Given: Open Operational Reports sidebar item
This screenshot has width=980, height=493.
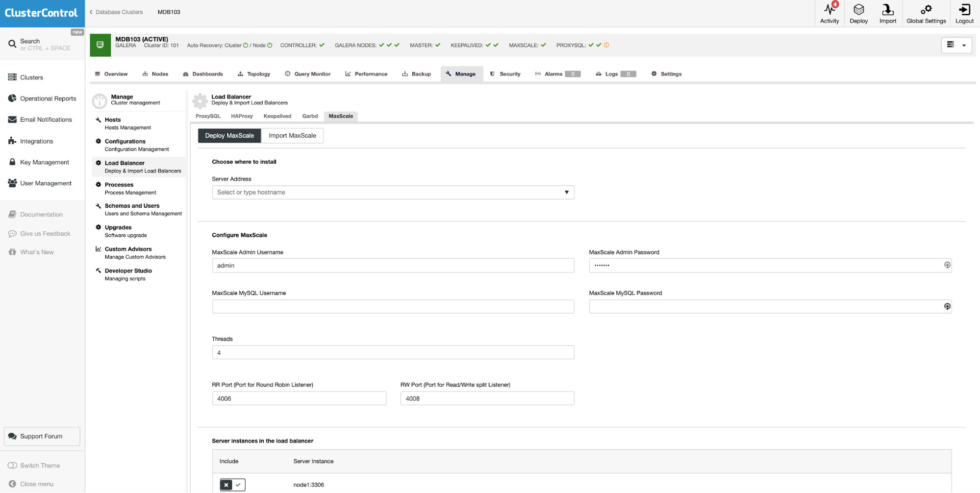Looking at the screenshot, I should 42,99.
